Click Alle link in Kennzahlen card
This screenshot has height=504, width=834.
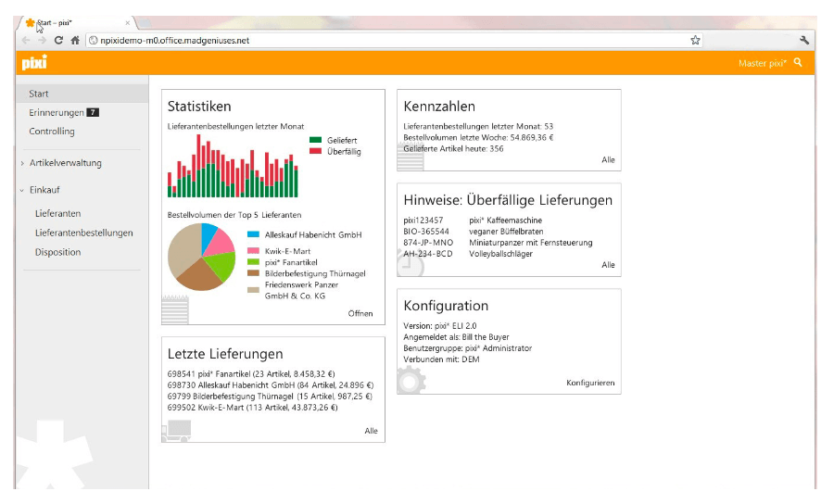coord(609,160)
